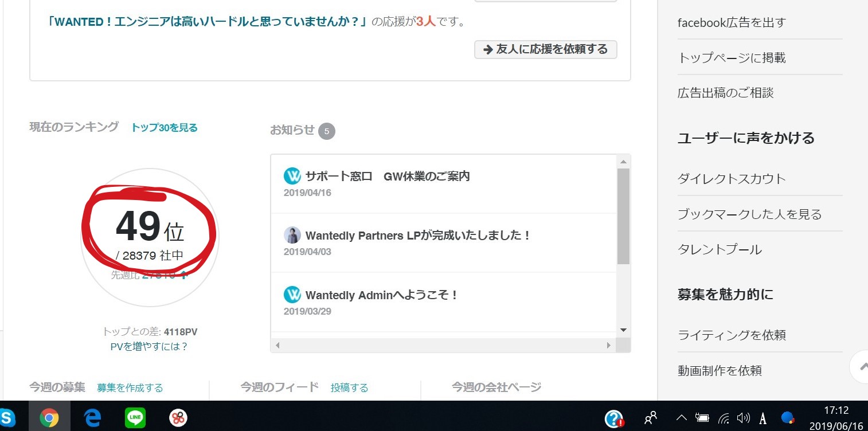Click the avatar photo beside Wantedly Partners notice
The image size is (868, 431).
292,235
